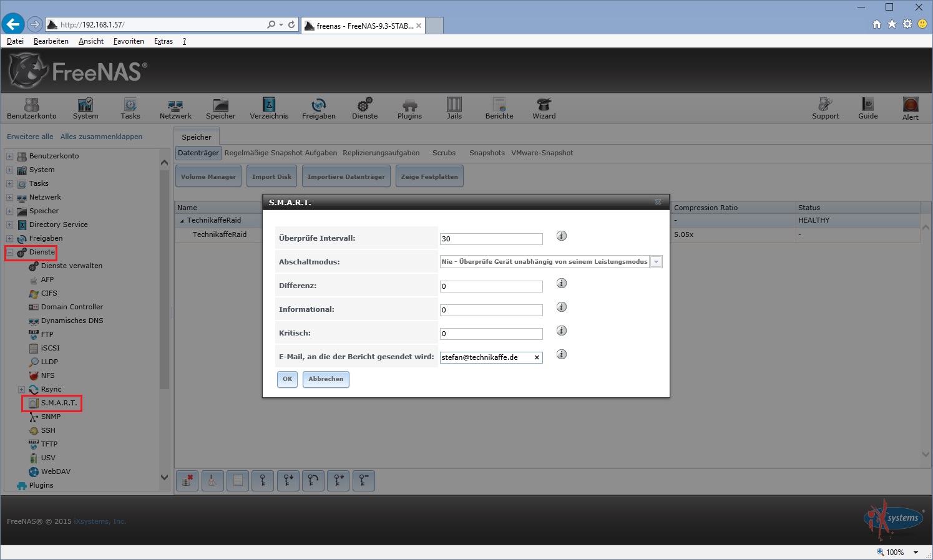Screen dimensions: 933x560
Task: Click Alles zusammenklappen link
Action: coord(101,137)
